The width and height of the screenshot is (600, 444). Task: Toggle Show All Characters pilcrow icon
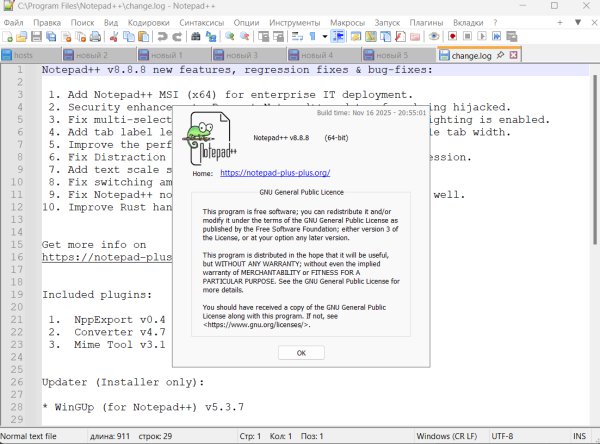(313, 37)
